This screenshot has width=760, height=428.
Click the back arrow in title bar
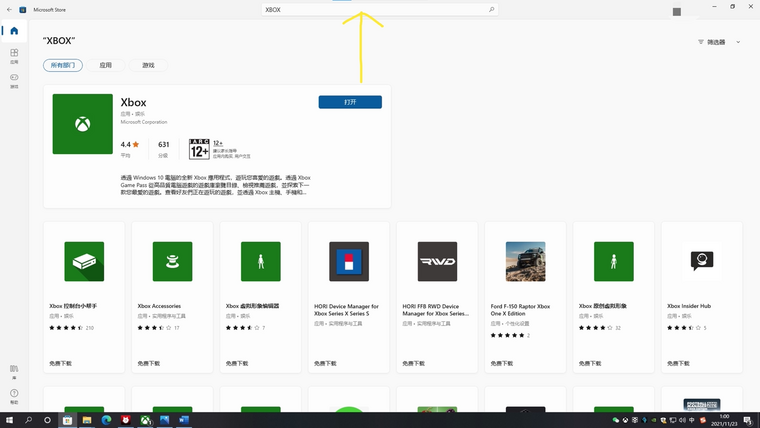9,9
